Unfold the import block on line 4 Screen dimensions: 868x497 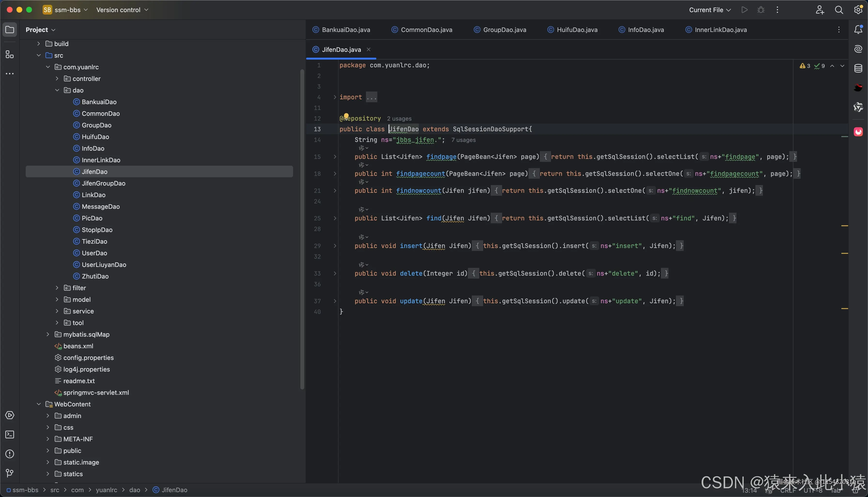(x=335, y=97)
